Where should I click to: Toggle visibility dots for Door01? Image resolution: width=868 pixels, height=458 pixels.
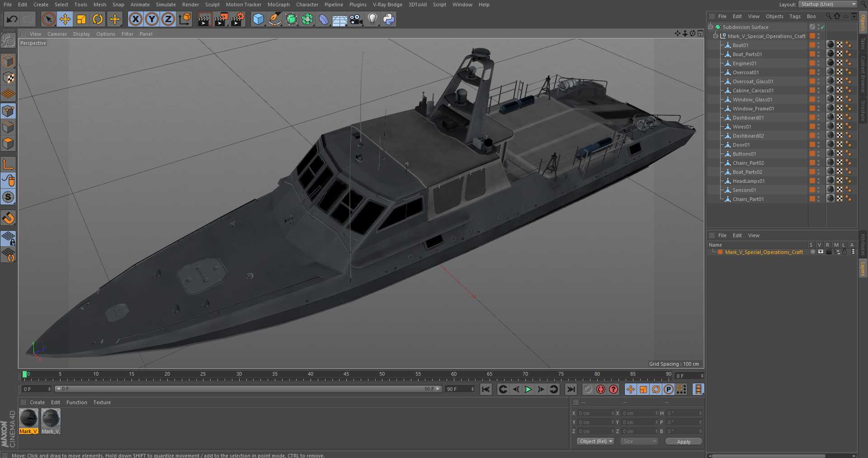coord(818,145)
